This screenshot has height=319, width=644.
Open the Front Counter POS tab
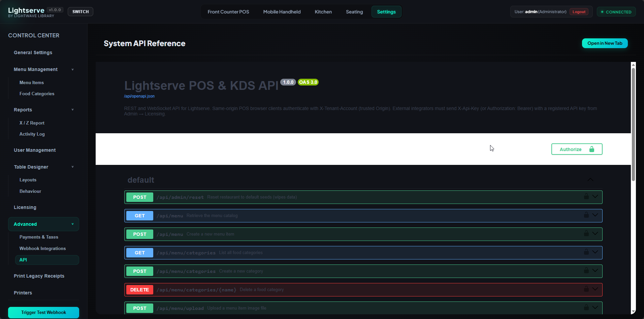tap(228, 12)
